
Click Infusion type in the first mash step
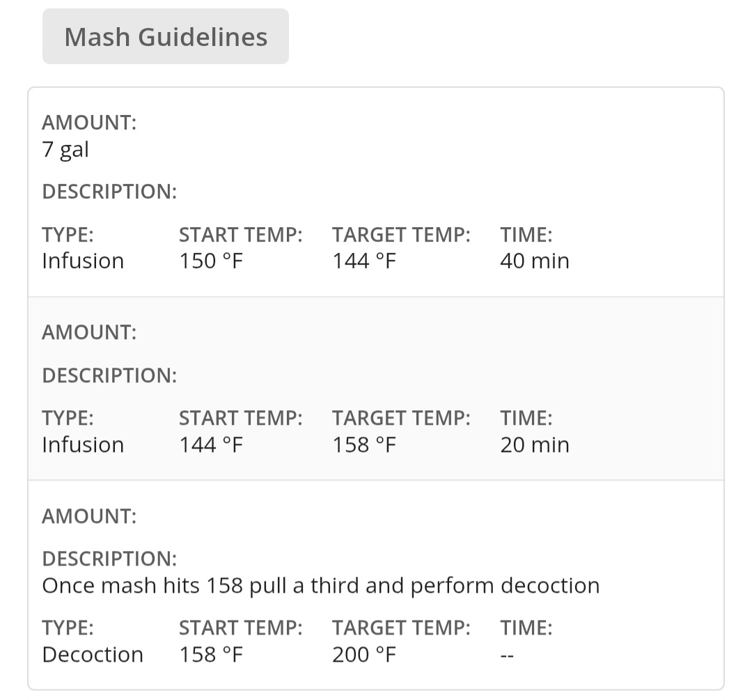pyautogui.click(x=83, y=261)
